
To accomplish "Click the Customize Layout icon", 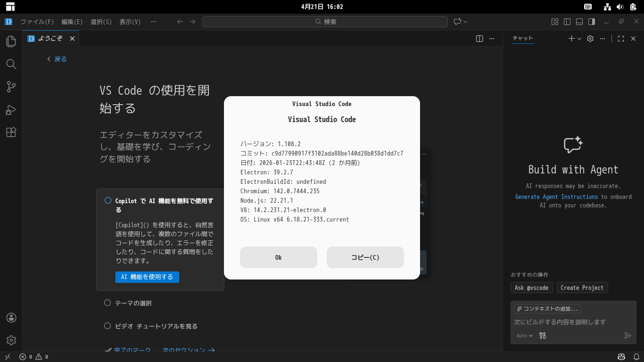I will 555,22.
